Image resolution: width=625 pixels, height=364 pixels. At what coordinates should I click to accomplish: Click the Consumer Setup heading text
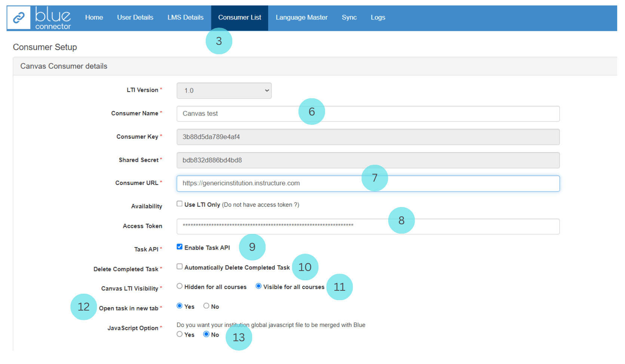(45, 47)
